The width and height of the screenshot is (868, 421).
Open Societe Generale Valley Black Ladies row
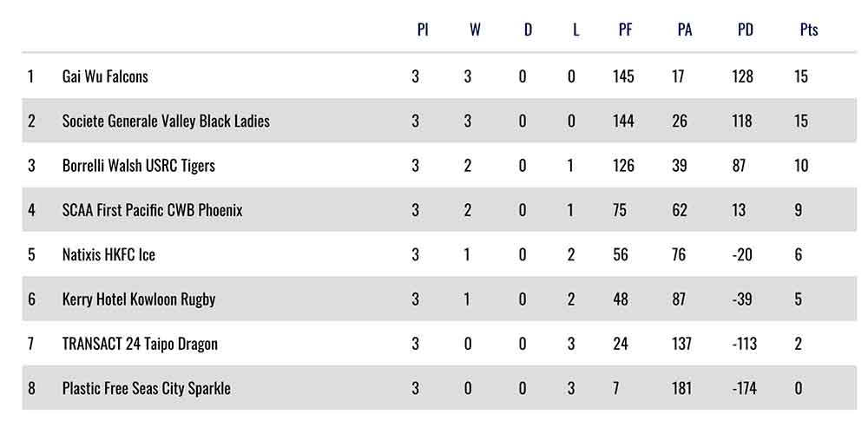166,121
